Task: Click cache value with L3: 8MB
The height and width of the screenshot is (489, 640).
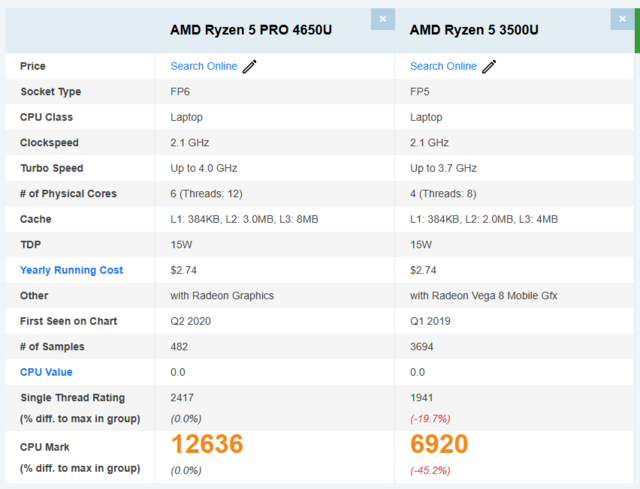Action: 244,219
